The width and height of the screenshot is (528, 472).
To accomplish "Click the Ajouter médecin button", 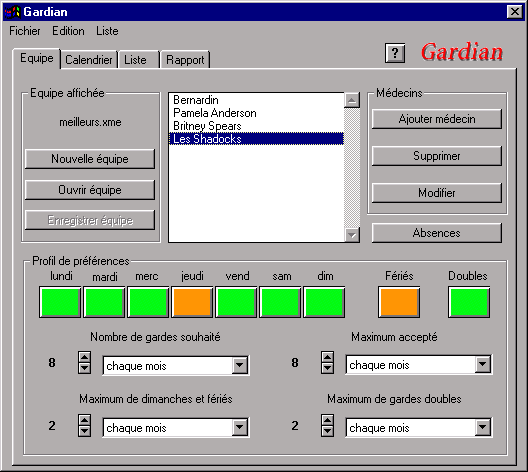I will pos(437,119).
